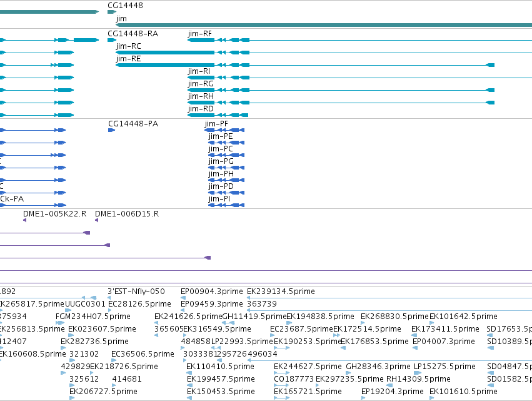
Task: Click the EP19204.3prime label
Action: tap(393, 392)
